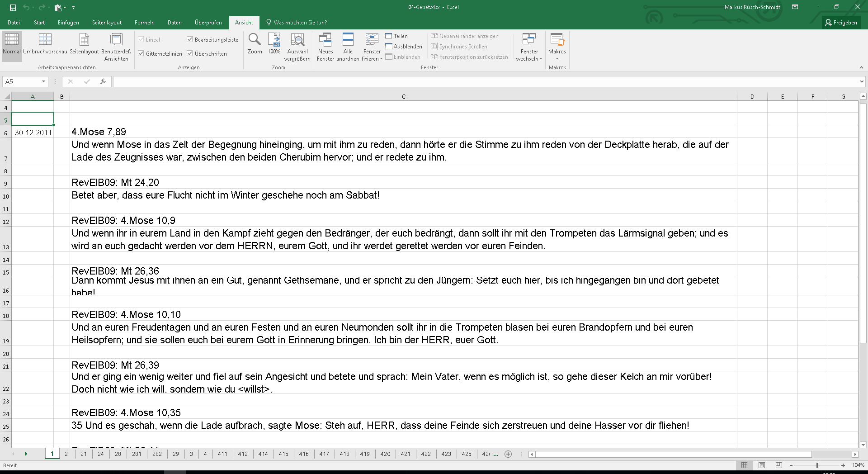Open the Makros button
868x474 pixels.
coord(557,47)
